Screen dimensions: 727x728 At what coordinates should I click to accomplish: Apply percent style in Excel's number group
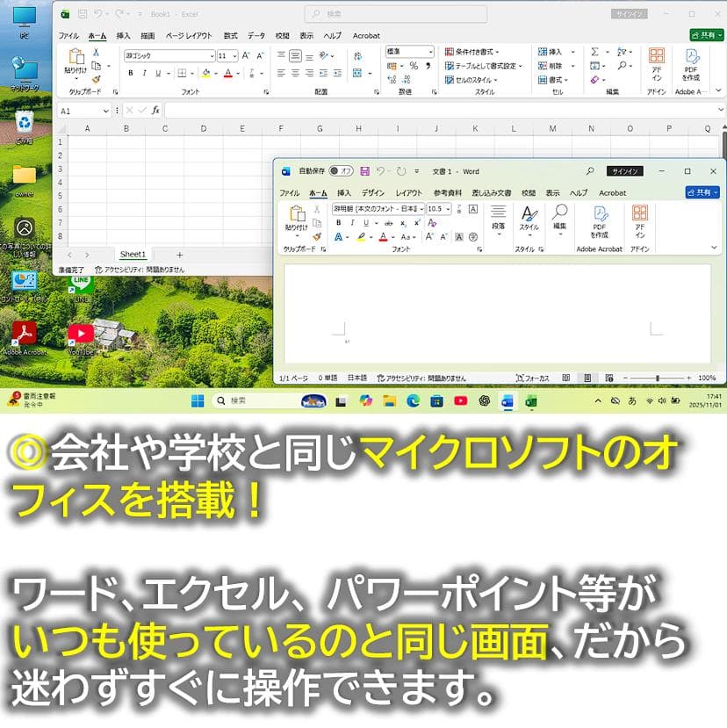coord(414,67)
